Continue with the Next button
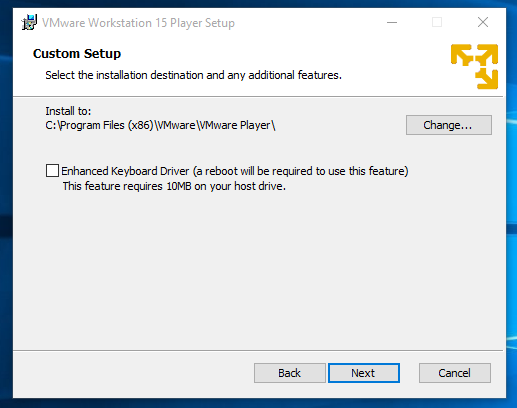517x408 pixels. pos(364,373)
